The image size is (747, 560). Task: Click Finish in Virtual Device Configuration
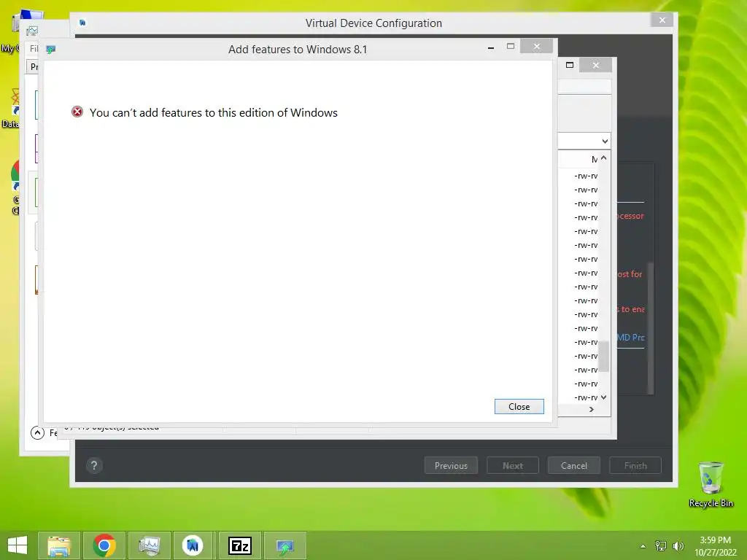pyautogui.click(x=635, y=466)
